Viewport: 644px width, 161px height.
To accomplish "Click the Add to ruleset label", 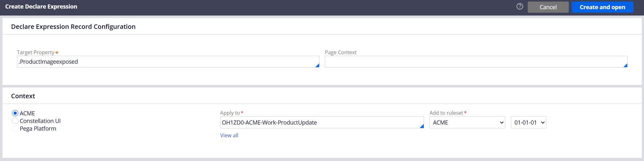I will click(x=446, y=113).
